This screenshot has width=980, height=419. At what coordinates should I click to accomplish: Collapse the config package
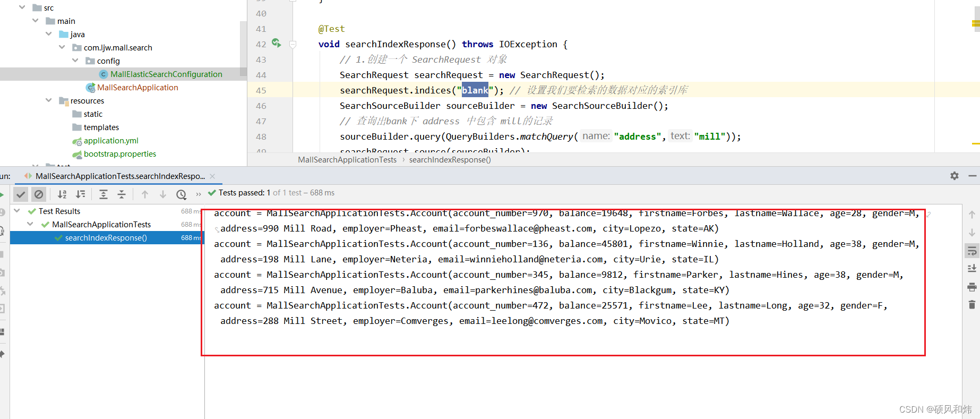coord(75,61)
